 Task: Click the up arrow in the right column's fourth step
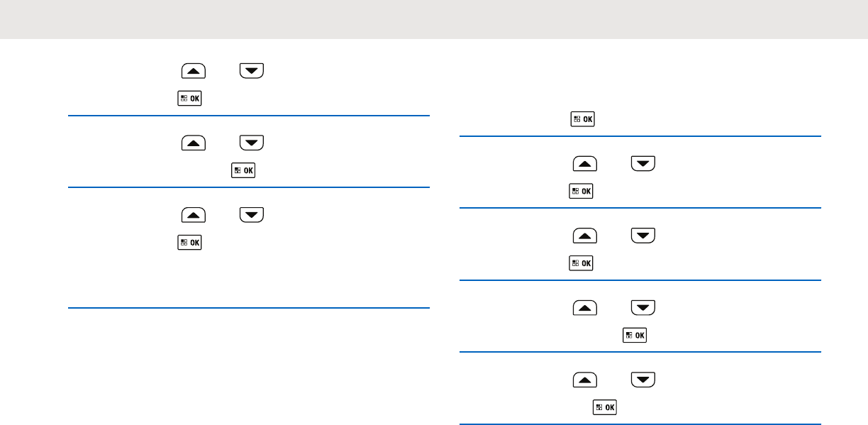[585, 308]
